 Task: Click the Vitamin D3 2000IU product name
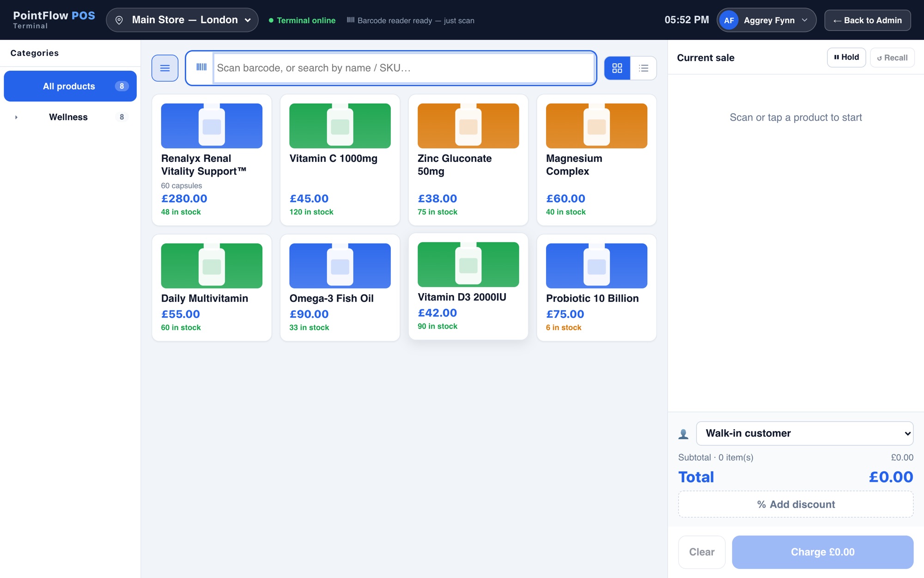click(462, 297)
